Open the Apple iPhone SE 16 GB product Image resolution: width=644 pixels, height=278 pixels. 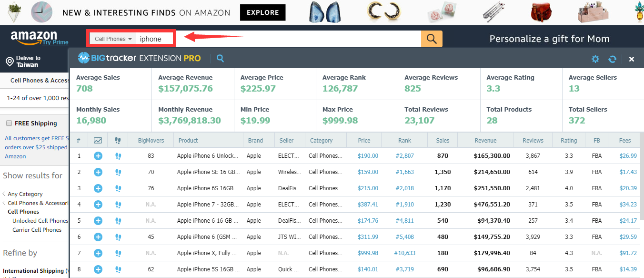[x=208, y=172]
